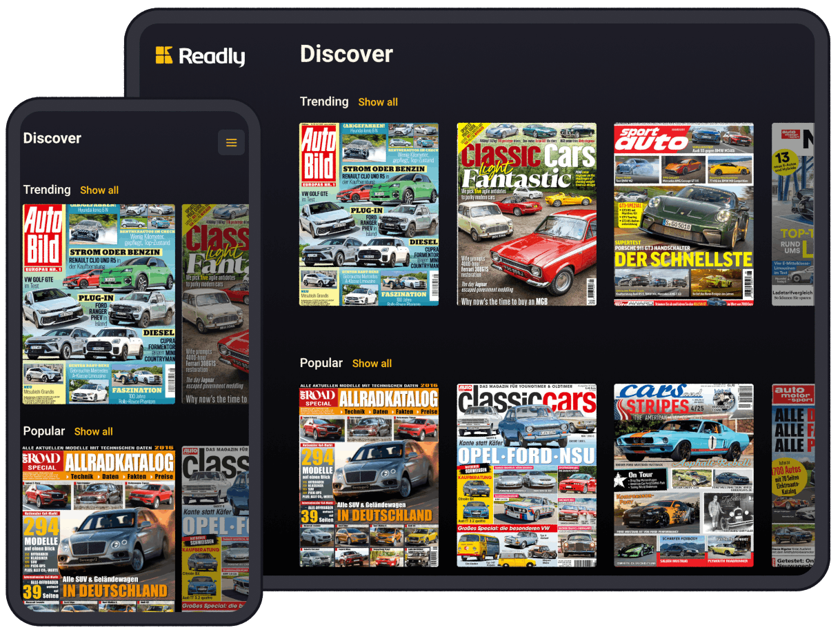Image resolution: width=840 pixels, height=630 pixels.
Task: Click Show all beside Popular on the phone
Action: 94,432
